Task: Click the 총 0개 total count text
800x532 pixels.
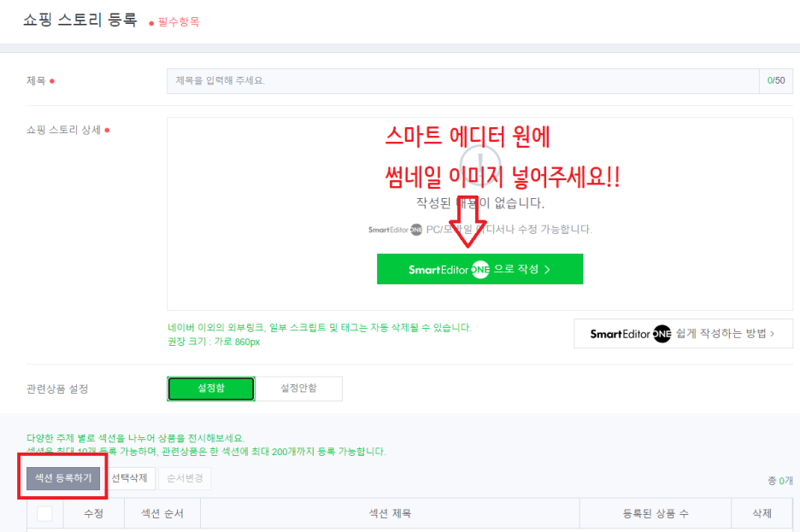Action: [x=780, y=481]
